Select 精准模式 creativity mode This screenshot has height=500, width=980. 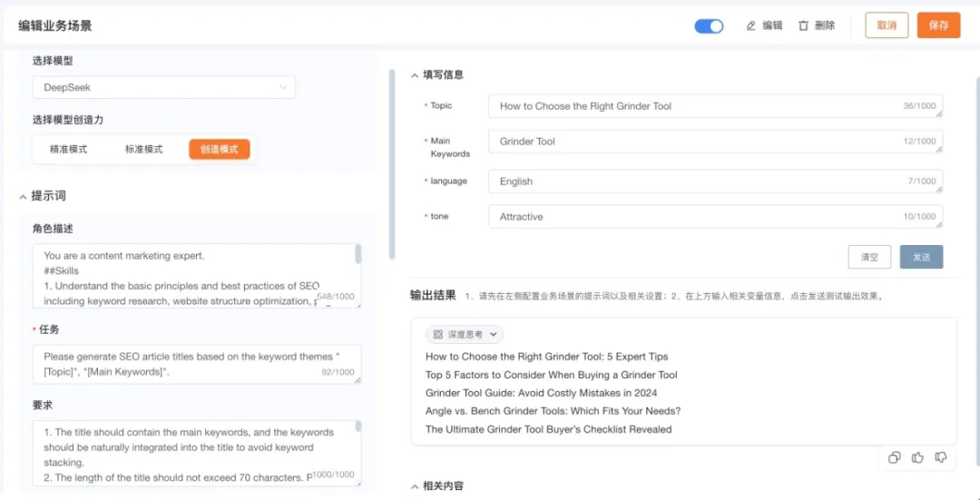click(x=69, y=150)
